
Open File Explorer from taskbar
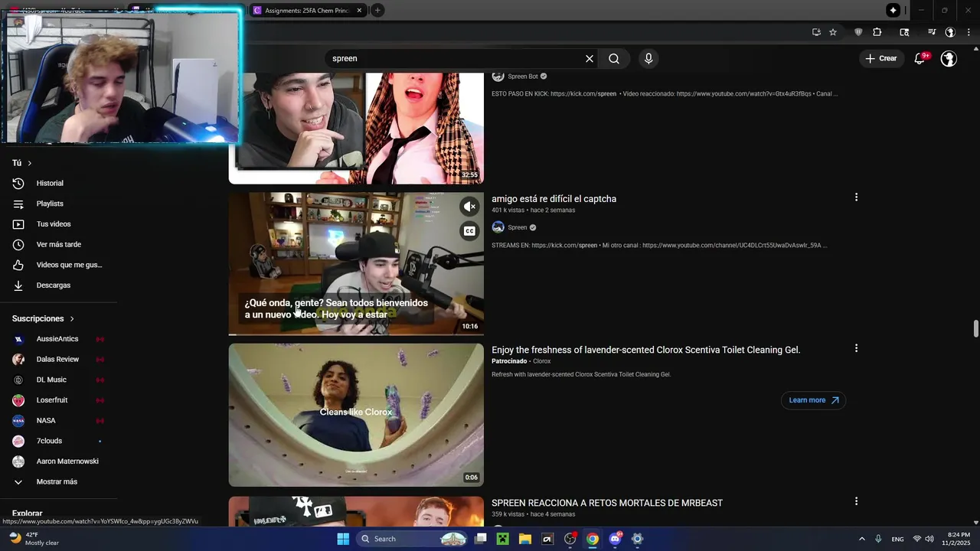(525, 539)
